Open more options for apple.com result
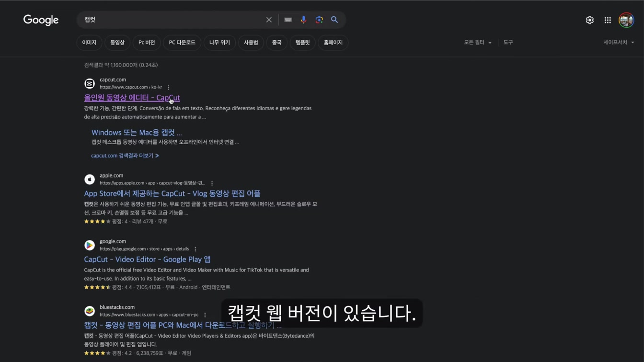This screenshot has height=362, width=644. [x=212, y=183]
